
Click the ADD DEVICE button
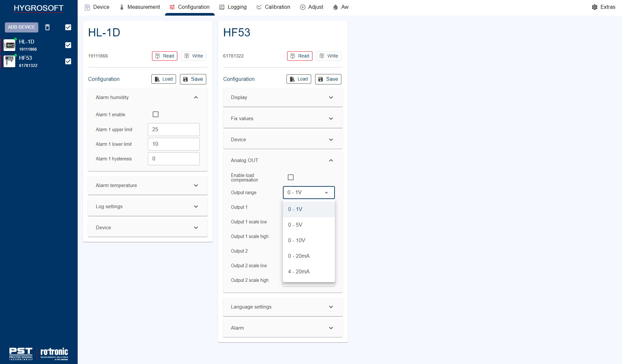(21, 27)
